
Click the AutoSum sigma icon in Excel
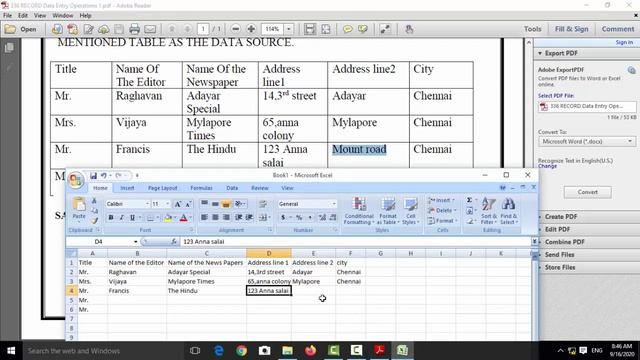[469, 200]
